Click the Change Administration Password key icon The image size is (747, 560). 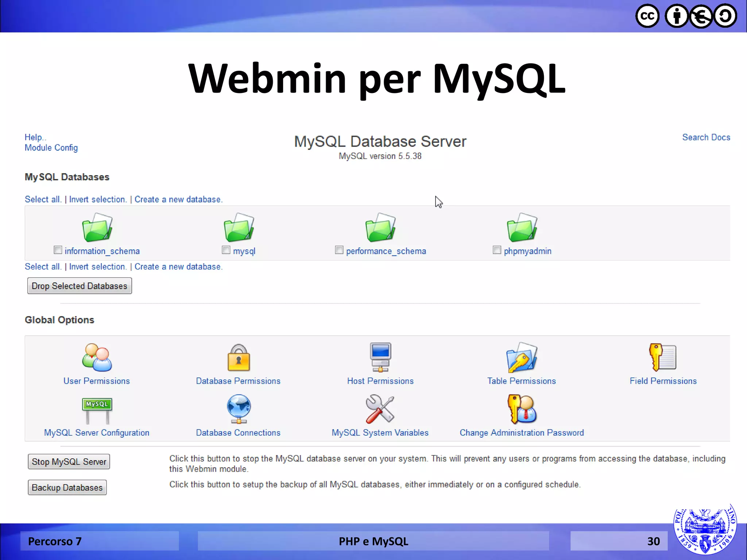click(522, 409)
